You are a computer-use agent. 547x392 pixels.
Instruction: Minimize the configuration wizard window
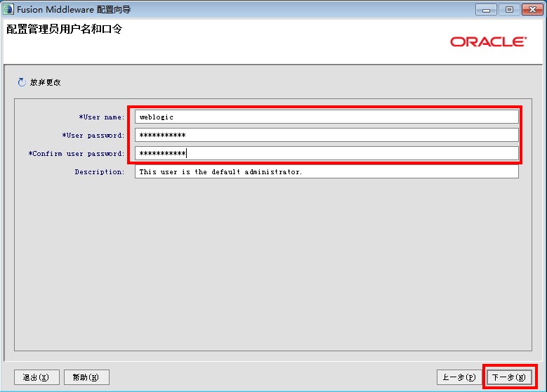click(x=486, y=9)
